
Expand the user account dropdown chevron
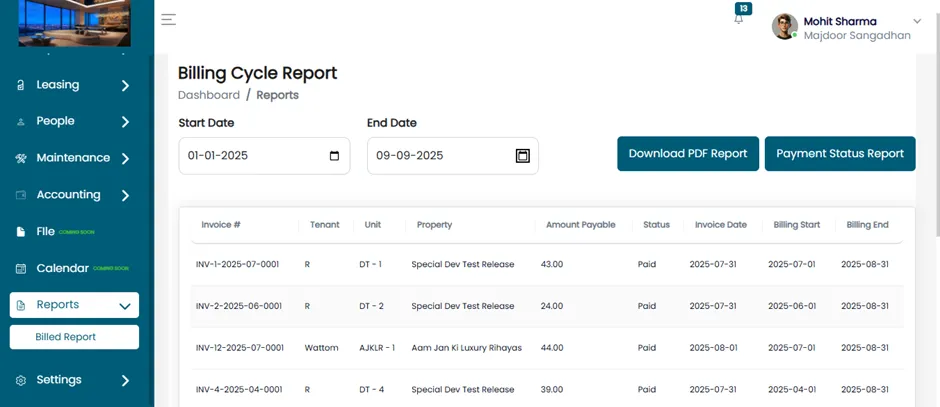pyautogui.click(x=917, y=22)
